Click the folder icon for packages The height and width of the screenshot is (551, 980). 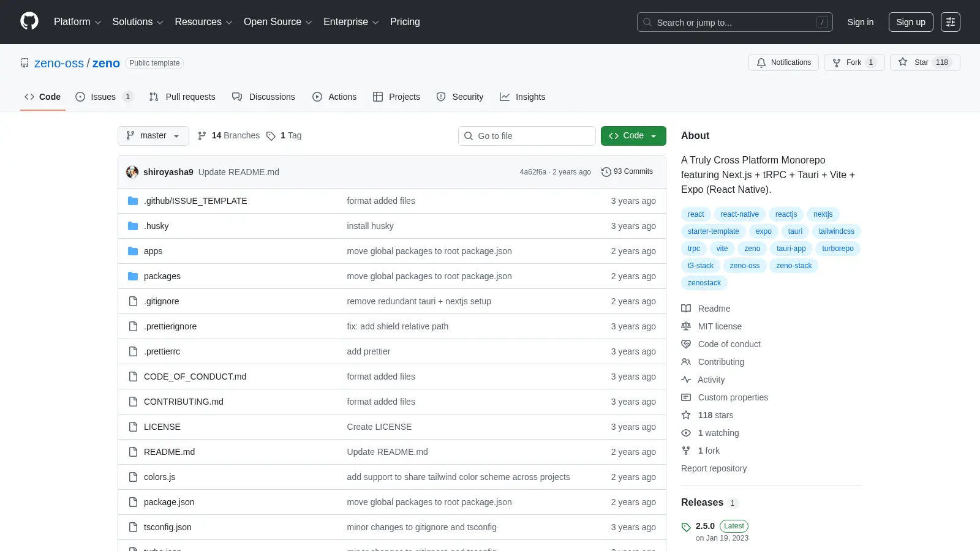[133, 276]
